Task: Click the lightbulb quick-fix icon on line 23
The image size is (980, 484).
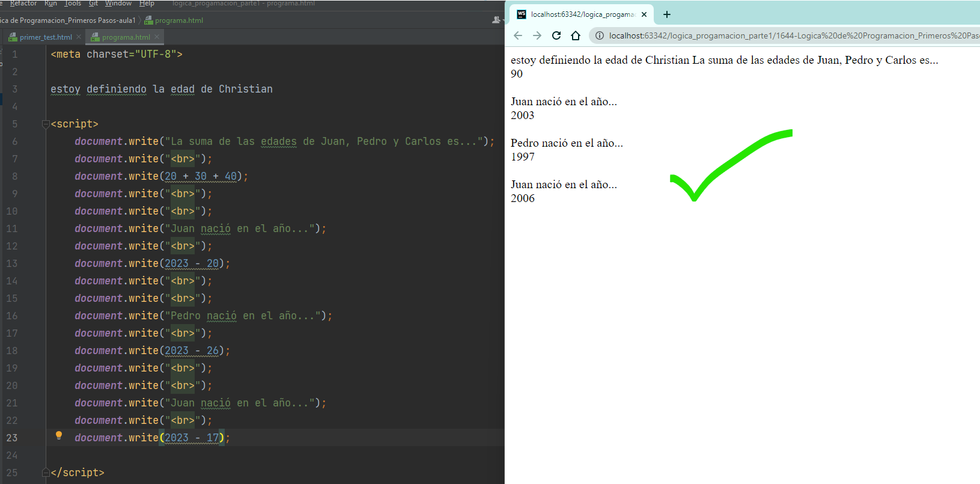Action: pos(59,435)
